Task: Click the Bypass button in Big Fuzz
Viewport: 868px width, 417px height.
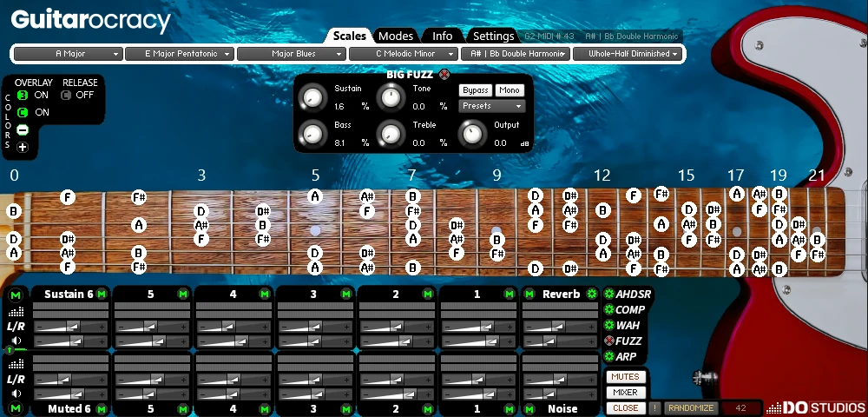Action: [475, 90]
